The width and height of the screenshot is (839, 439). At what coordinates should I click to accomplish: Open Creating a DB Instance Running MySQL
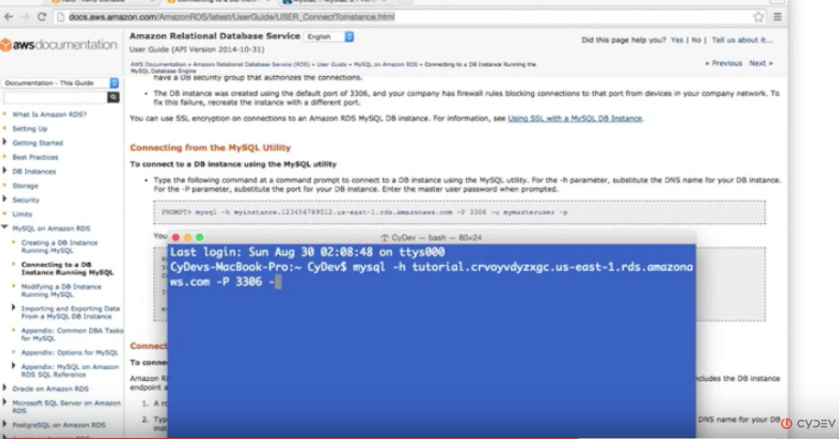click(x=59, y=246)
